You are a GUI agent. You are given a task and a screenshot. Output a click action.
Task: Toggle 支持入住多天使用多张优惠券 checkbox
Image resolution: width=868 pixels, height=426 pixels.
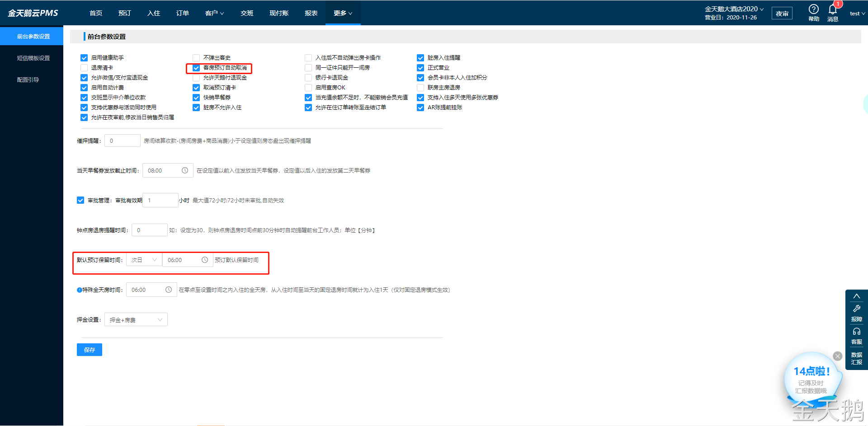tap(420, 98)
